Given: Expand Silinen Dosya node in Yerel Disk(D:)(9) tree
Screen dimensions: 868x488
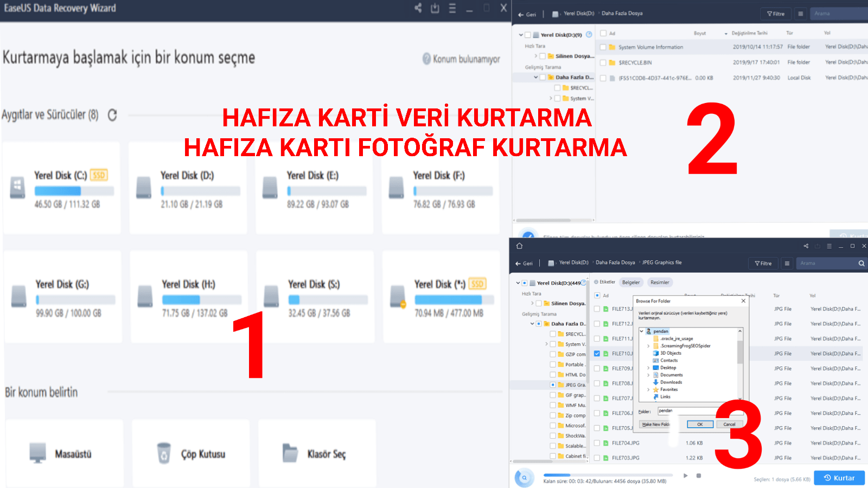Looking at the screenshot, I should [x=536, y=56].
